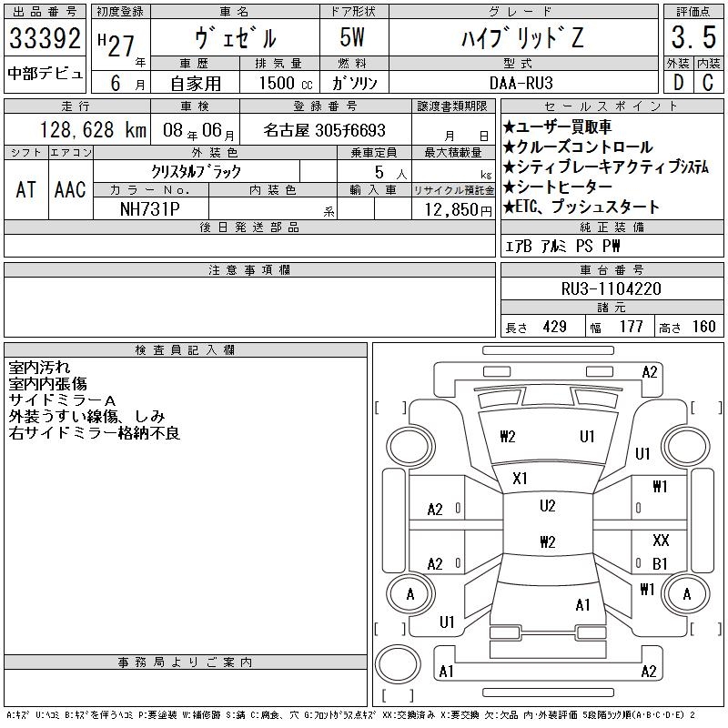Click the vehicle history value 自家用
The height and width of the screenshot is (728, 728).
[196, 84]
